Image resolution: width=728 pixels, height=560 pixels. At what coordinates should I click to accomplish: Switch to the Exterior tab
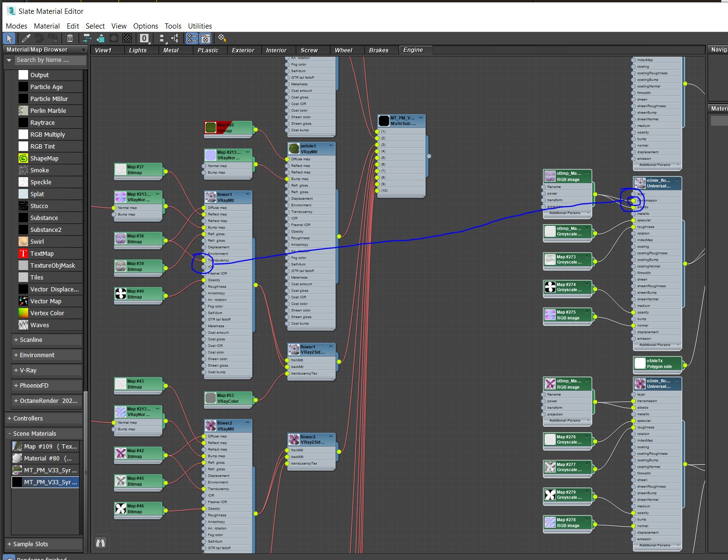pos(243,50)
